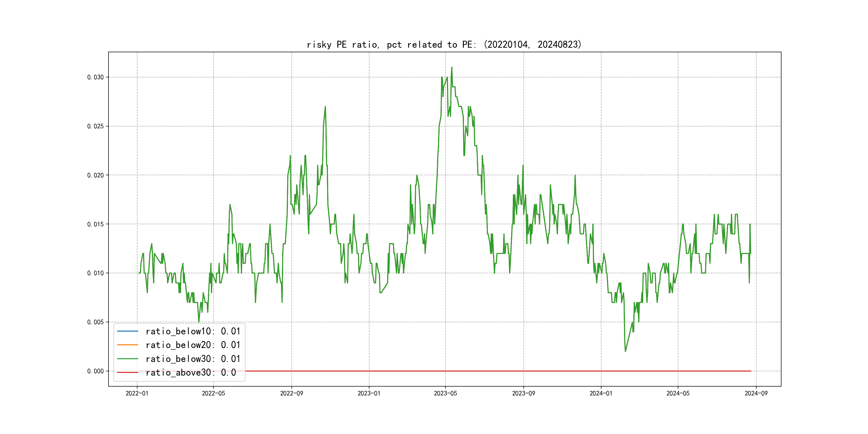Screen dimensions: 868x434
Task: Click the 2022-01 x-axis tick label
Action: pyautogui.click(x=137, y=393)
